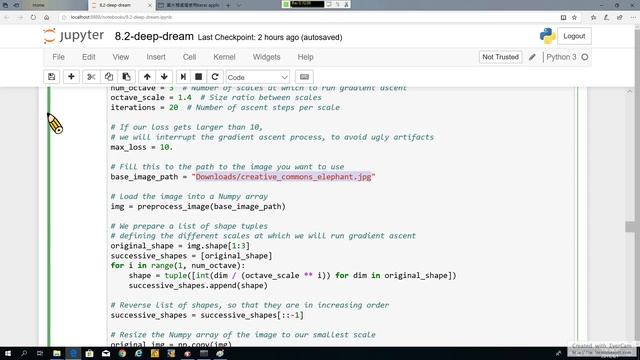Open the View menu

[121, 57]
